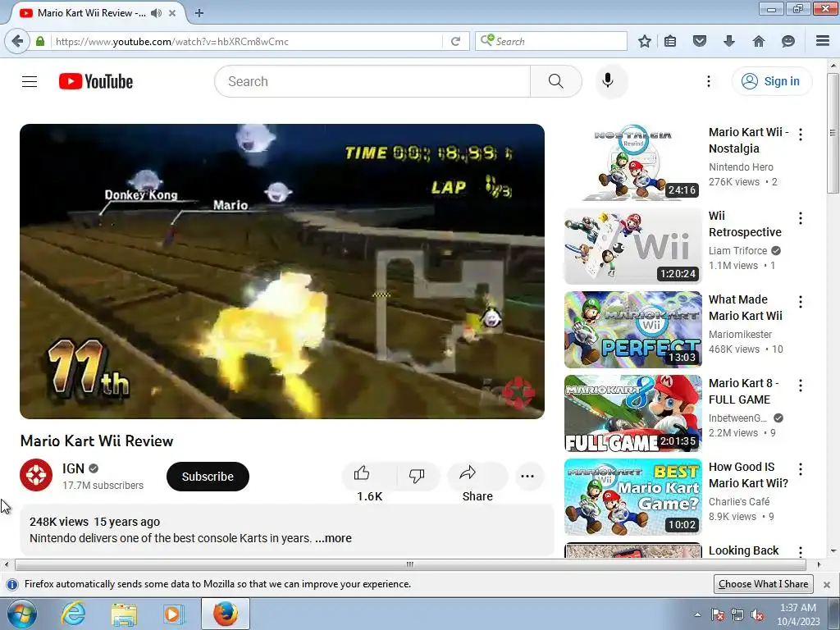Go to YouTube home via the logo

point(96,81)
